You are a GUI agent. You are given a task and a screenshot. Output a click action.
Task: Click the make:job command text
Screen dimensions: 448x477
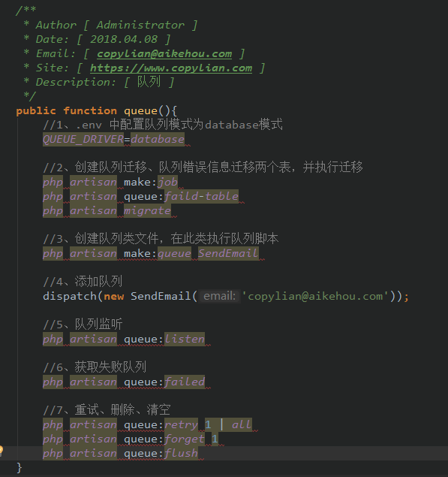click(x=151, y=183)
